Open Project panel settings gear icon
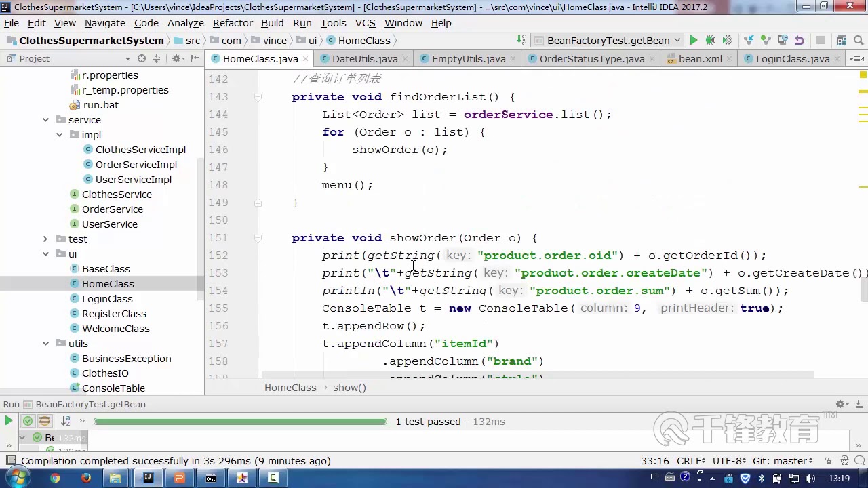 (x=177, y=59)
